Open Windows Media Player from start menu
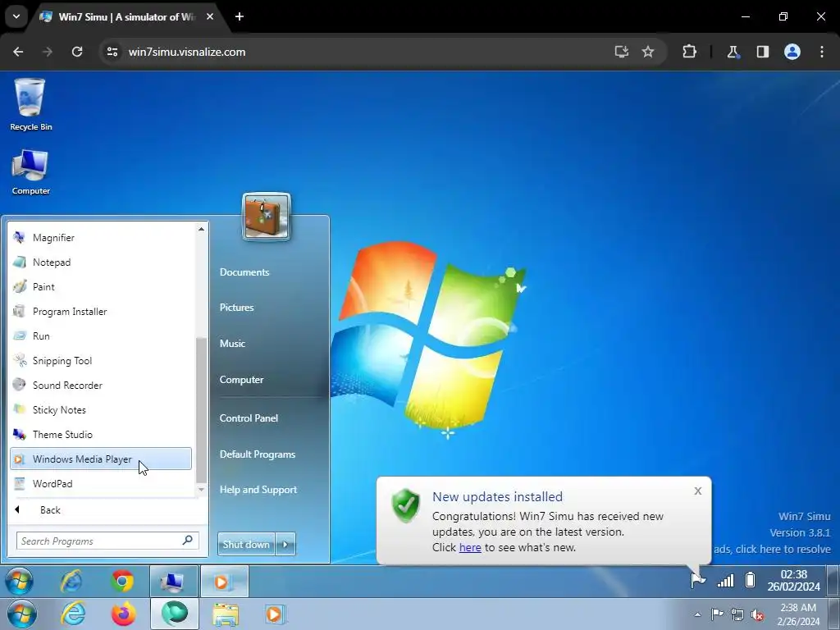 click(x=101, y=459)
